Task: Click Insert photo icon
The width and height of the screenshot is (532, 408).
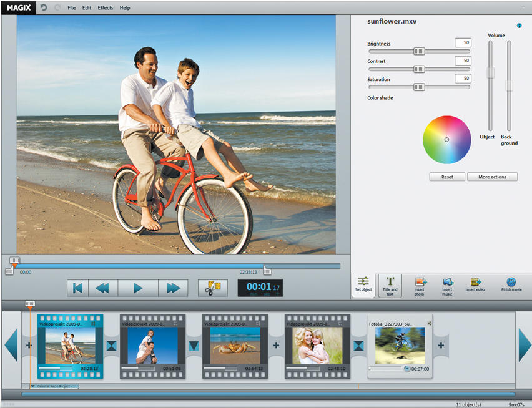Action: [x=421, y=283]
